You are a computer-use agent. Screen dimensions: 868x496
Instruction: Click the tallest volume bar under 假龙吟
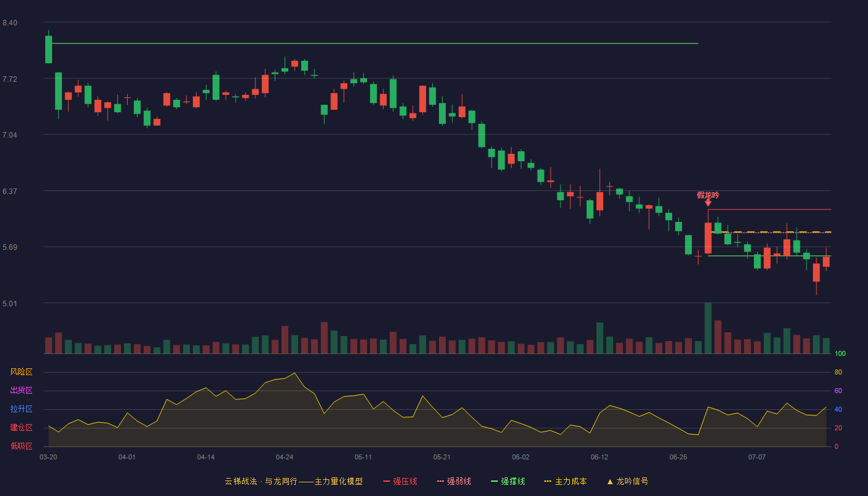[708, 328]
